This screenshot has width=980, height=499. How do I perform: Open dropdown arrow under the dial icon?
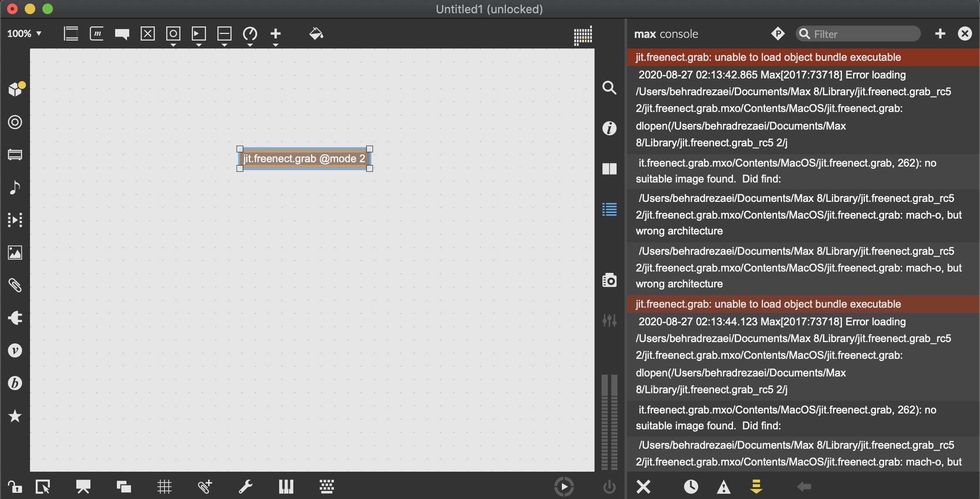[250, 45]
